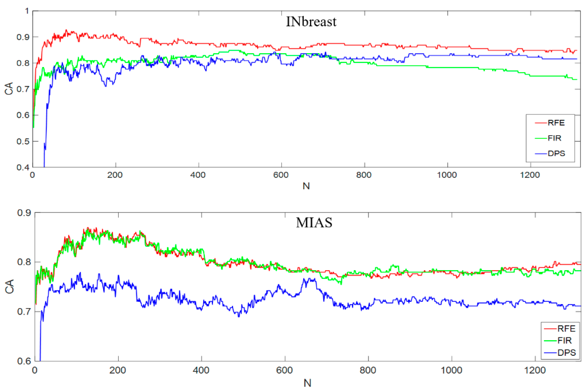
Task: Click the 0.7 y-axis tick in MIAS plot
Action: point(24,312)
